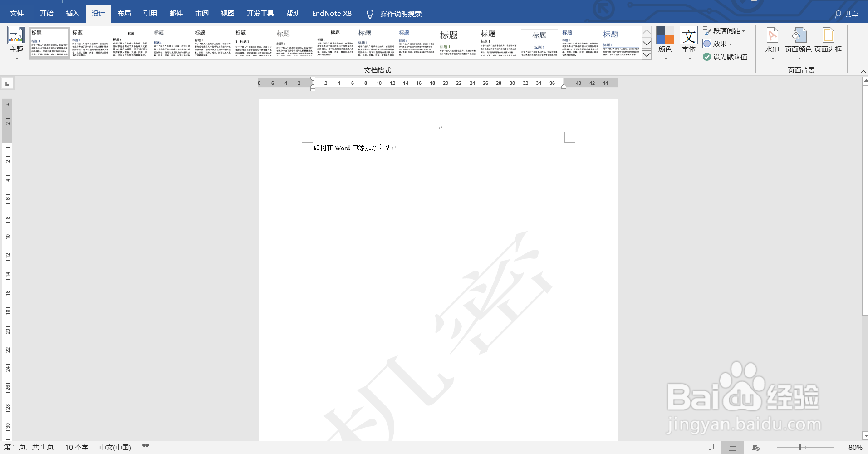Open the 文件 (File) tab
868x454 pixels.
point(17,14)
